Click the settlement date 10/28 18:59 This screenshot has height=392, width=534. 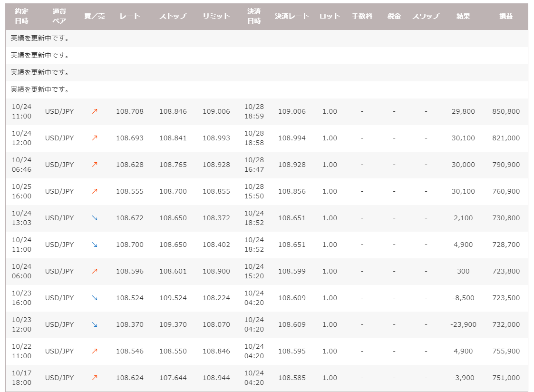pos(254,111)
